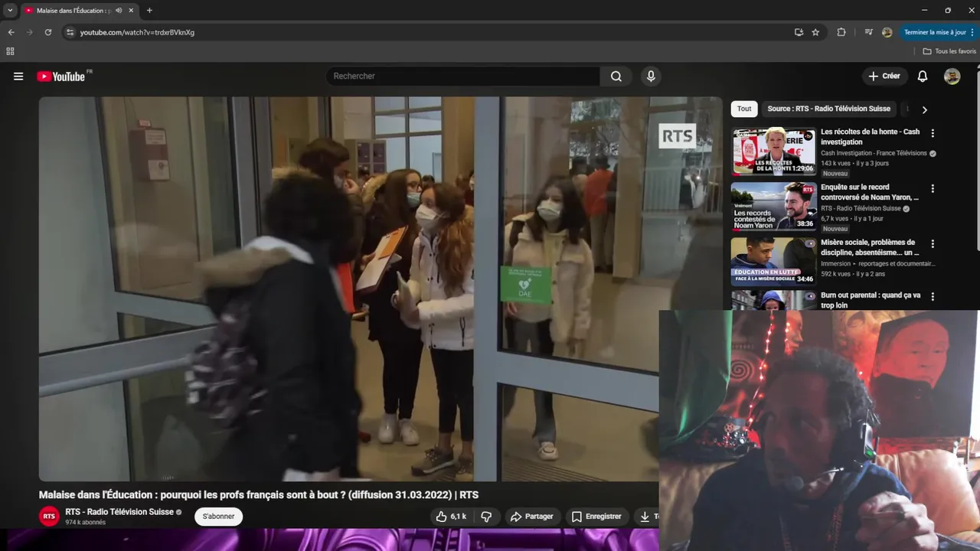980x551 pixels.
Task: Click Terminer la mise à jour
Action: pos(935,32)
